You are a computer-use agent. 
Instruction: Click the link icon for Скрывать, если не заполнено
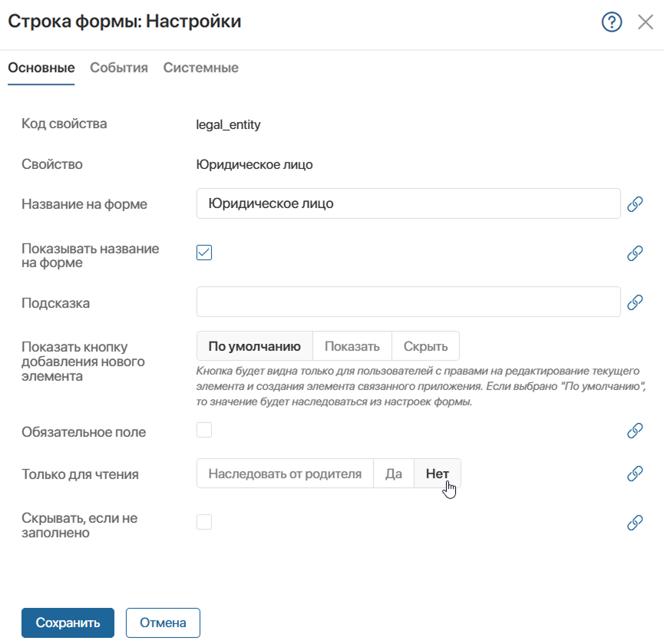point(635,523)
